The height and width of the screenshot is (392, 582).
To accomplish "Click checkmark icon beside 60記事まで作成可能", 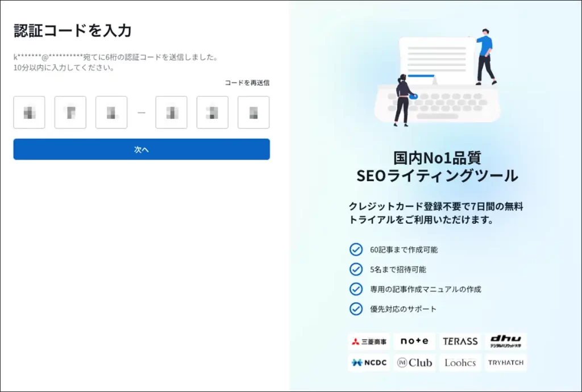I will click(x=356, y=249).
